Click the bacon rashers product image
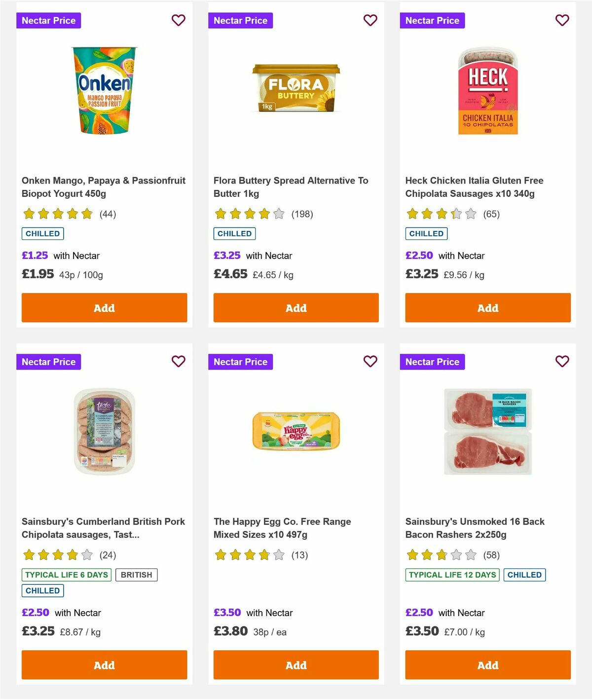The height and width of the screenshot is (700, 592). (487, 430)
